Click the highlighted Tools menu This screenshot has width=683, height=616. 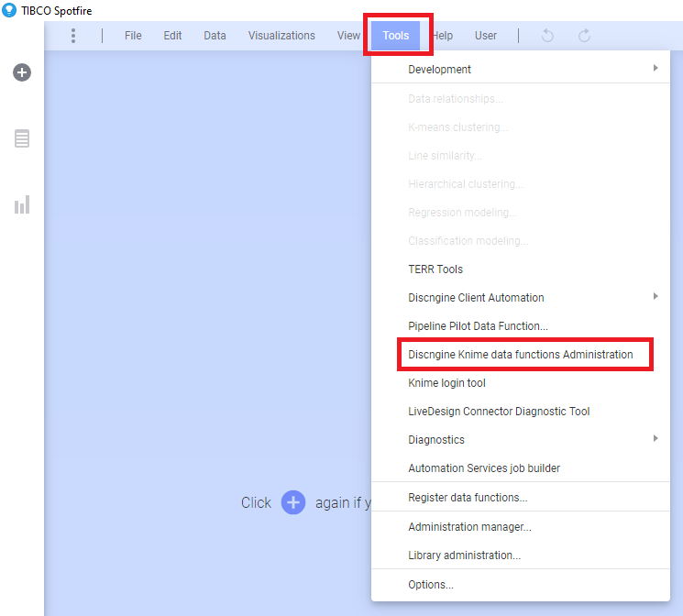[395, 36]
